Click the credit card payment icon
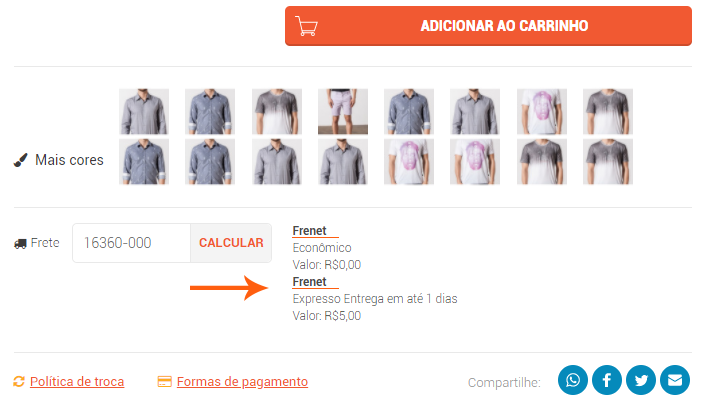 tap(164, 382)
